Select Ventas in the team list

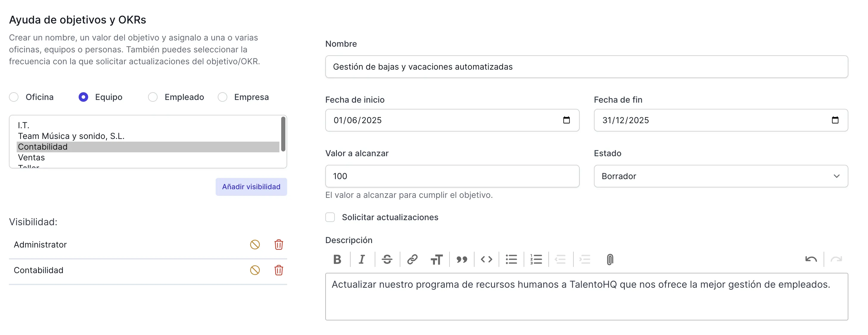[x=31, y=157]
